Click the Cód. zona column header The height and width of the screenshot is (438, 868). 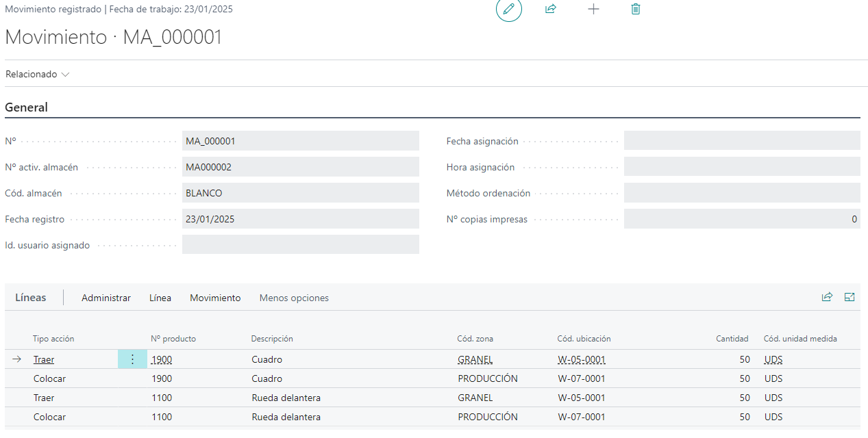[475, 339]
